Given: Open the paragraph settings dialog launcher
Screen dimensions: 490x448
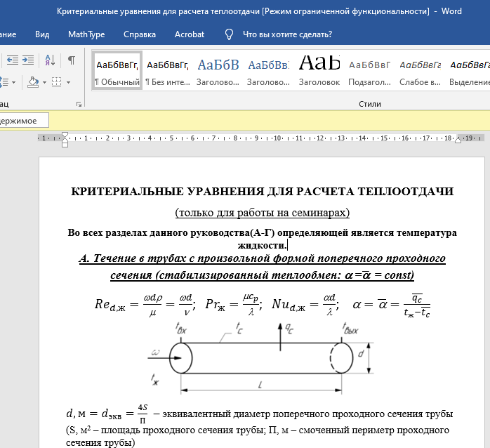Looking at the screenshot, I should pyautogui.click(x=78, y=104).
